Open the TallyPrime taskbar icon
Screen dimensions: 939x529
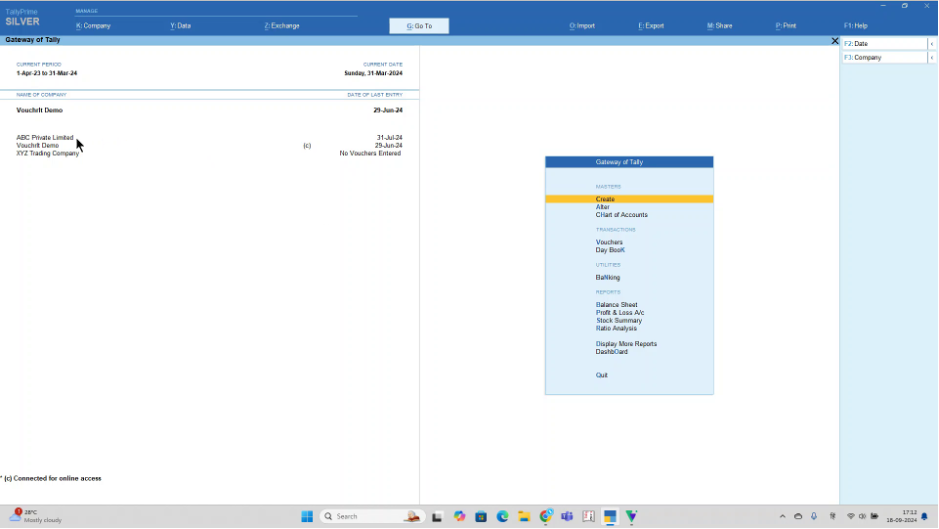coord(610,516)
